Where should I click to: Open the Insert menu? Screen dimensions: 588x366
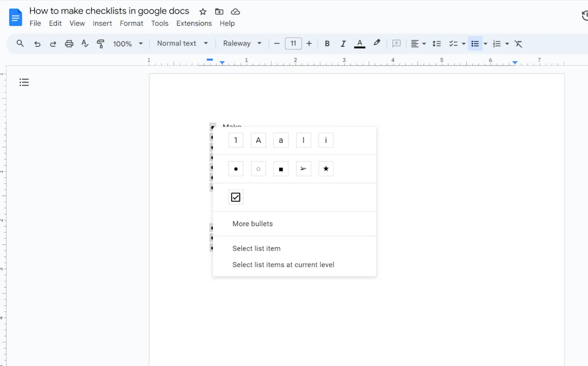[102, 23]
